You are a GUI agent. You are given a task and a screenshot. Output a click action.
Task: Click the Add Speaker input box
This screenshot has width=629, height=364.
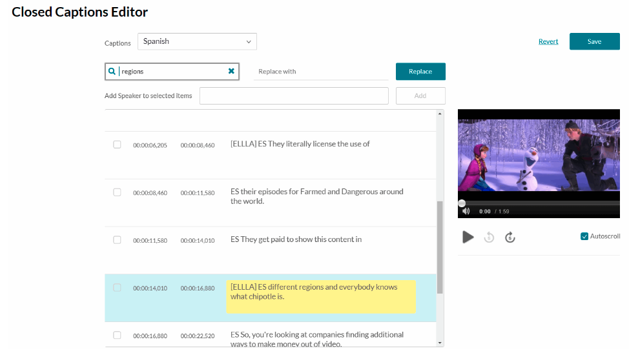(x=294, y=96)
